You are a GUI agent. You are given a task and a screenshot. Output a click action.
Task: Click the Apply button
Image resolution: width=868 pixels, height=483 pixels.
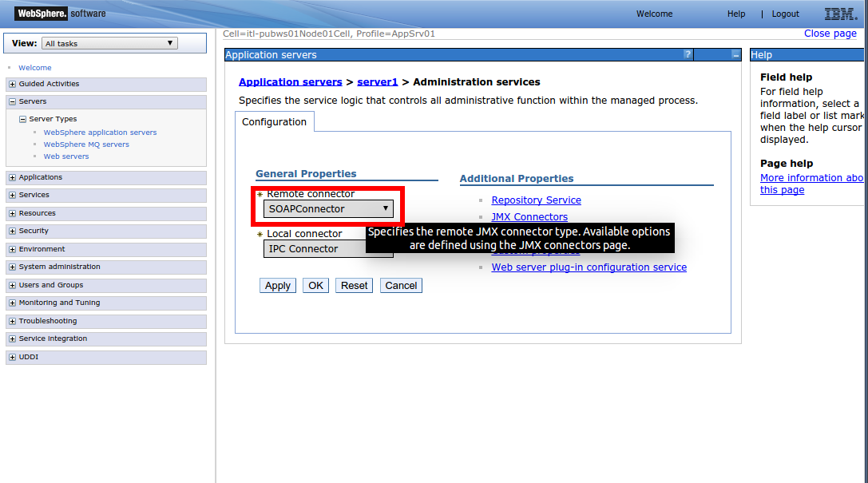point(278,286)
